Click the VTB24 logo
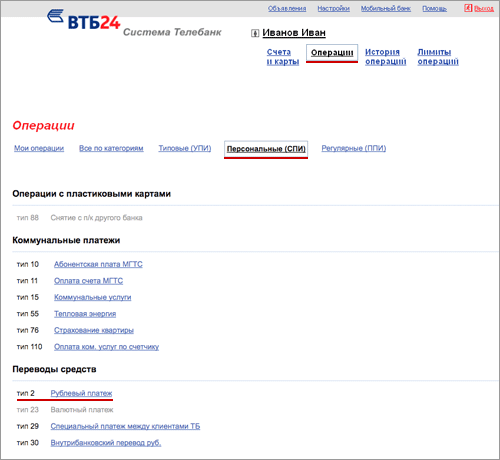 point(83,19)
